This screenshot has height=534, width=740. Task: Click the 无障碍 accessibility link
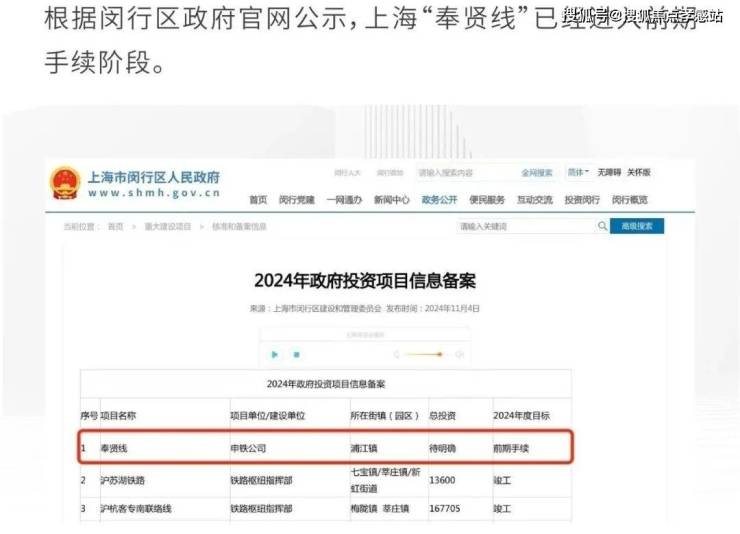coord(609,172)
